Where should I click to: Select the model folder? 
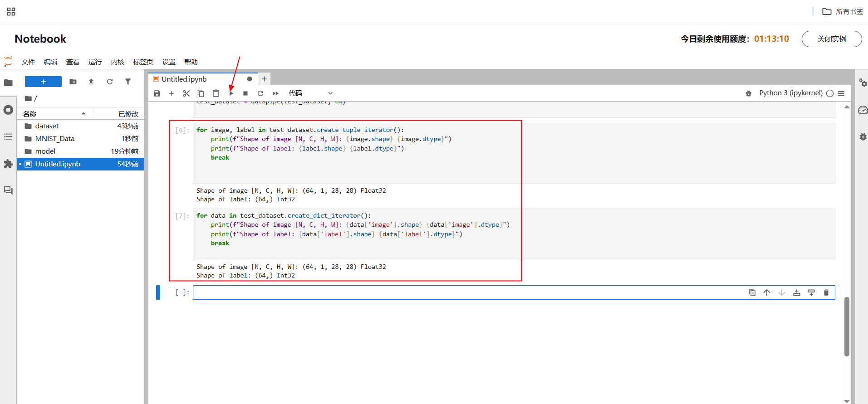click(81, 151)
